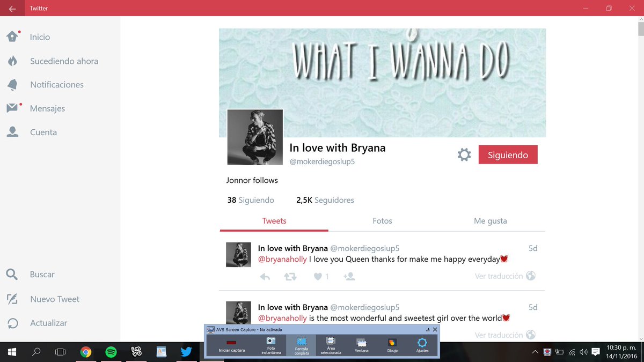Open Twitter app from the taskbar

(x=186, y=352)
